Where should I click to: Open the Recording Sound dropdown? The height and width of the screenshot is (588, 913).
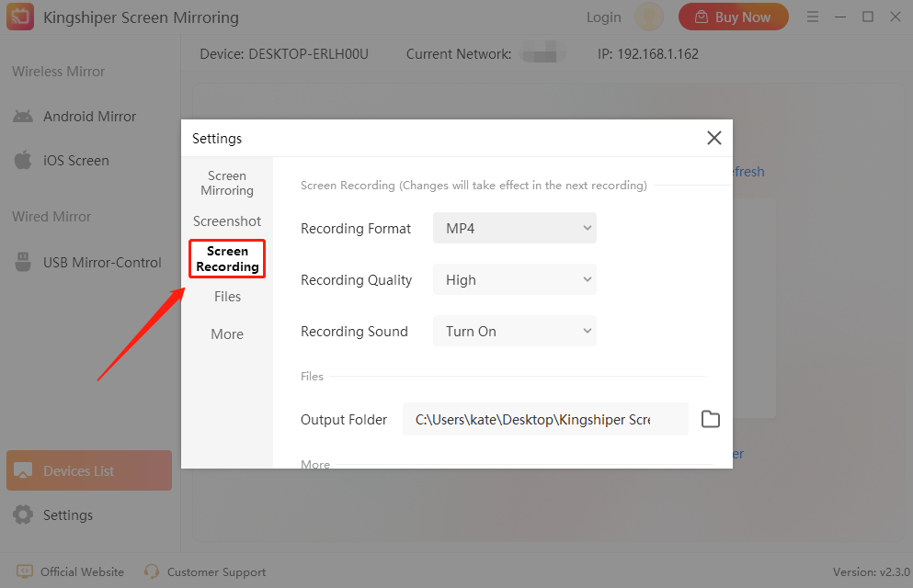[x=515, y=331]
